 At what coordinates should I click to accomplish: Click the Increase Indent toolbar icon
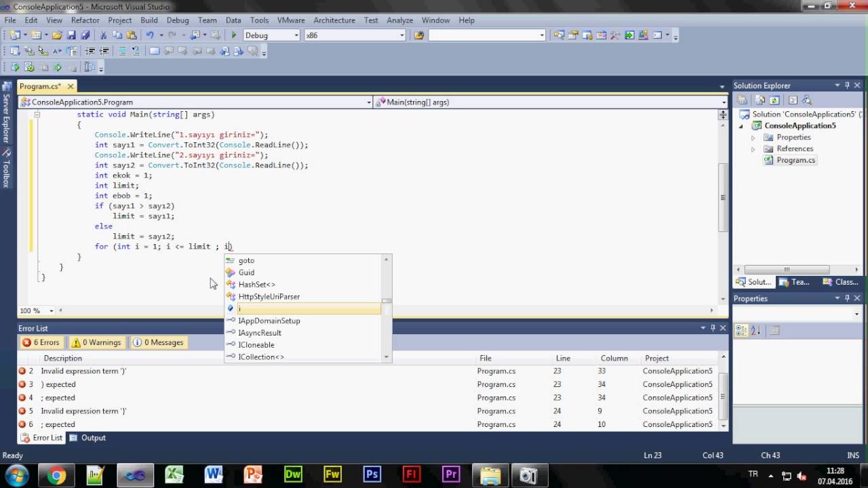(104, 52)
